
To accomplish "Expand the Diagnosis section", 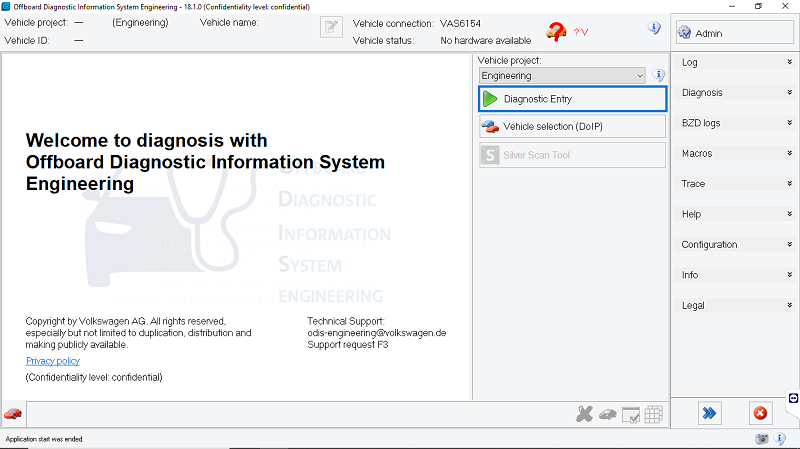I will pyautogui.click(x=736, y=93).
